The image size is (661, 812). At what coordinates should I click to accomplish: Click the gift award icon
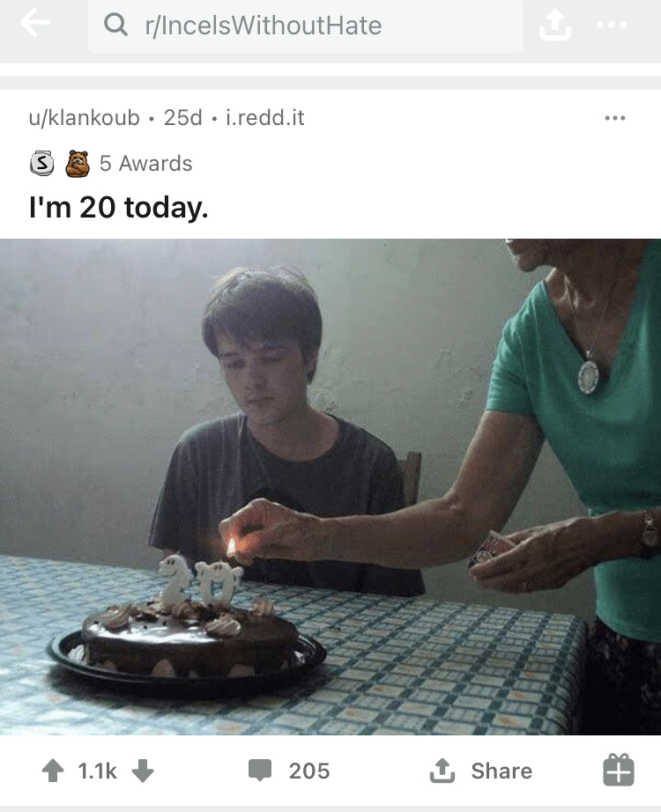point(619,770)
